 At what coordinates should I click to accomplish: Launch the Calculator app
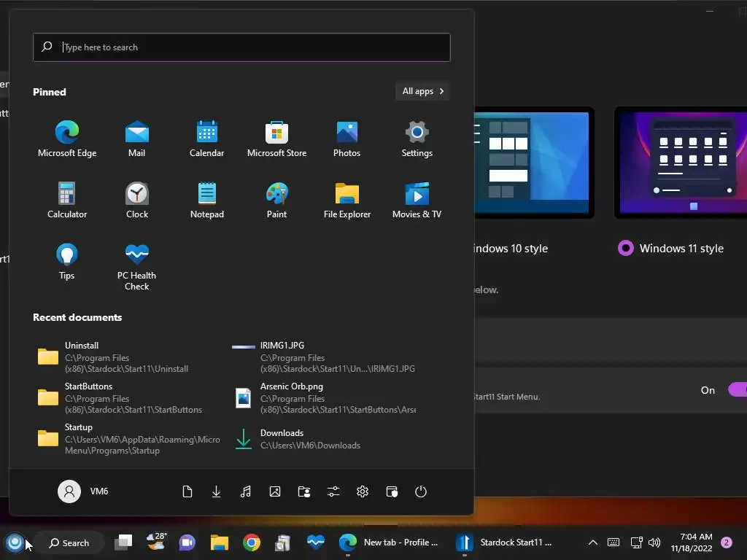click(66, 200)
